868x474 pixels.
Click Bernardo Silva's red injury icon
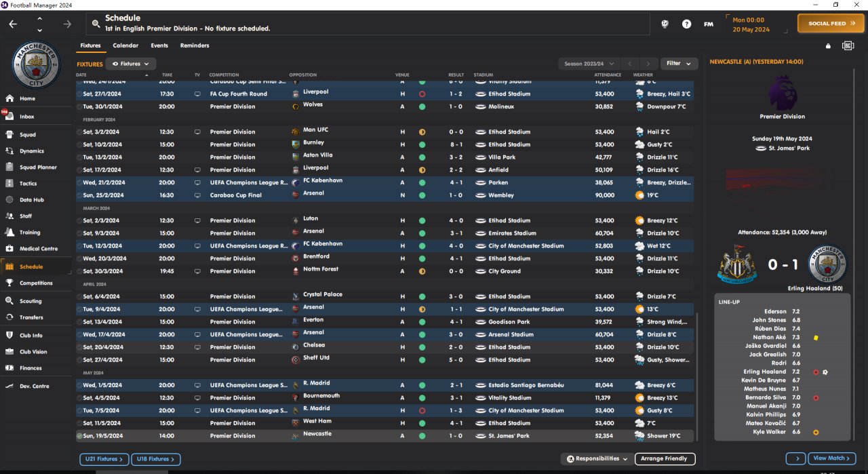tap(816, 398)
